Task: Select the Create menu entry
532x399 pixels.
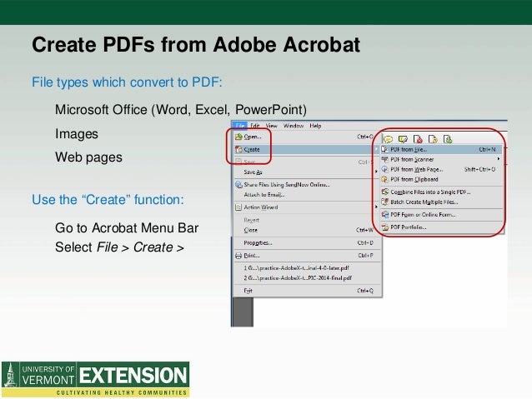Action: tap(306, 149)
